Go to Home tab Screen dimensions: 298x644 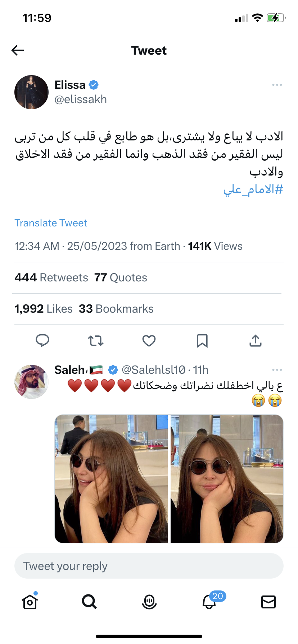30,602
